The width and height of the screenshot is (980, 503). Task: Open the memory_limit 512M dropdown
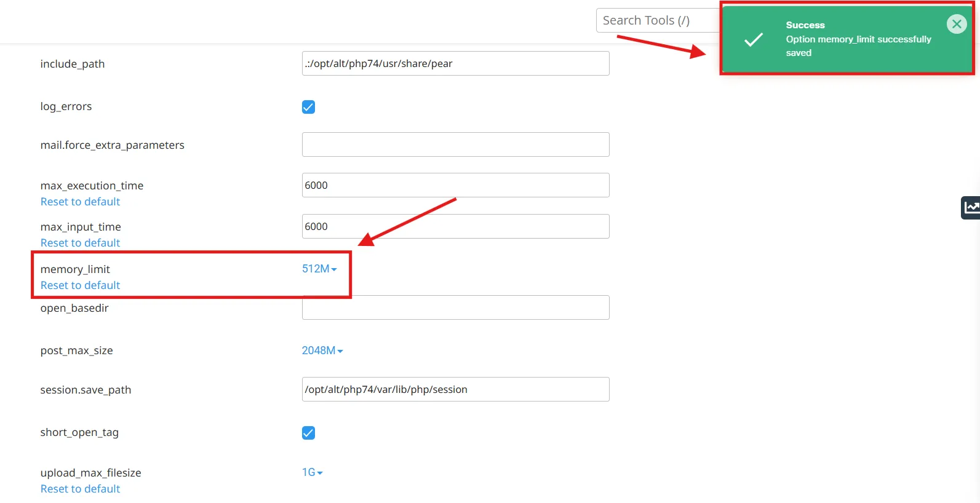tap(319, 269)
